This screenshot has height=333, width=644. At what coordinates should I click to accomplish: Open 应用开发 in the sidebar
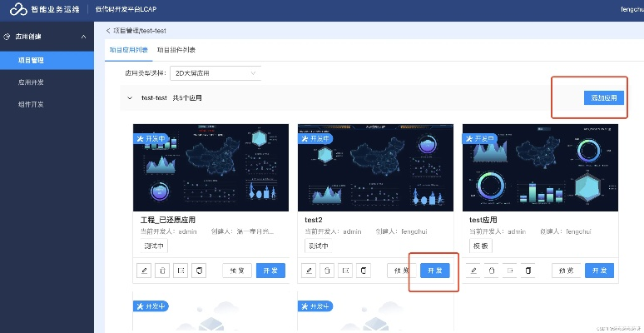click(31, 82)
